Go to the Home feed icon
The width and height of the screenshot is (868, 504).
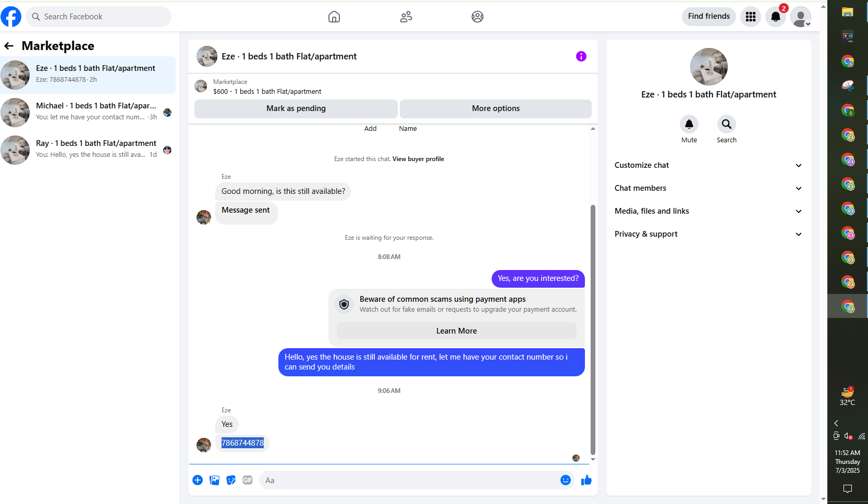tap(334, 17)
